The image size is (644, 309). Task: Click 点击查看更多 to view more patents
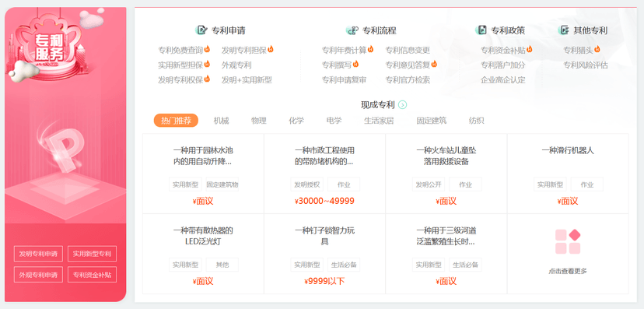point(568,271)
